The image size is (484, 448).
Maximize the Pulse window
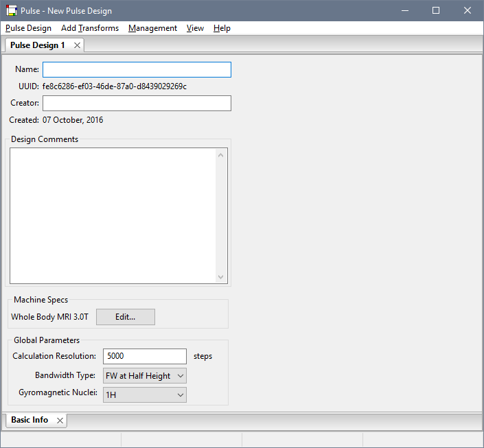coord(435,10)
